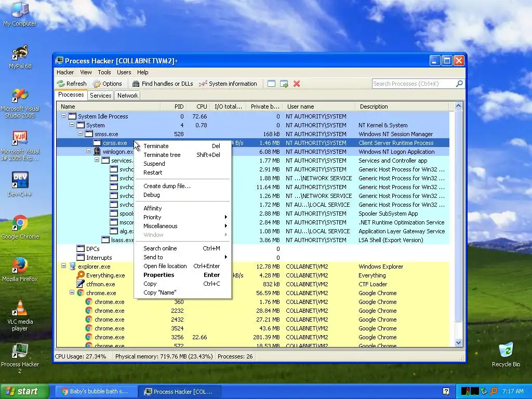Expand the Send to submenu

182,257
